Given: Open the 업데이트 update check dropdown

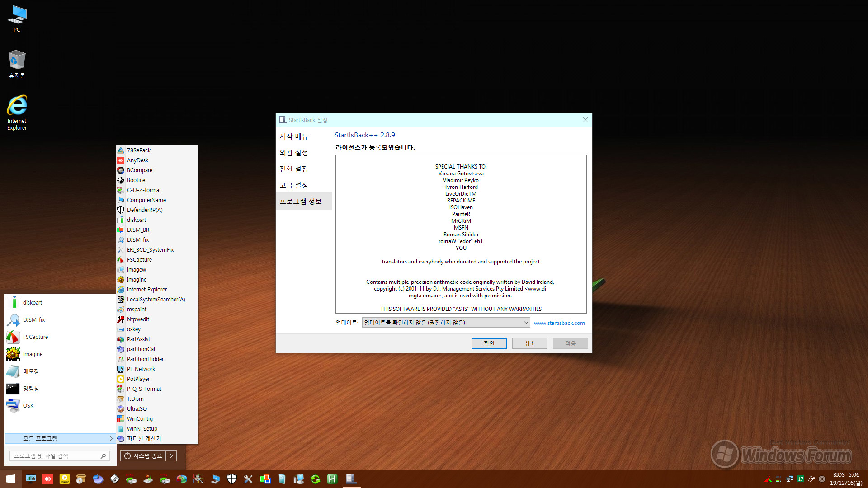Looking at the screenshot, I should point(446,323).
